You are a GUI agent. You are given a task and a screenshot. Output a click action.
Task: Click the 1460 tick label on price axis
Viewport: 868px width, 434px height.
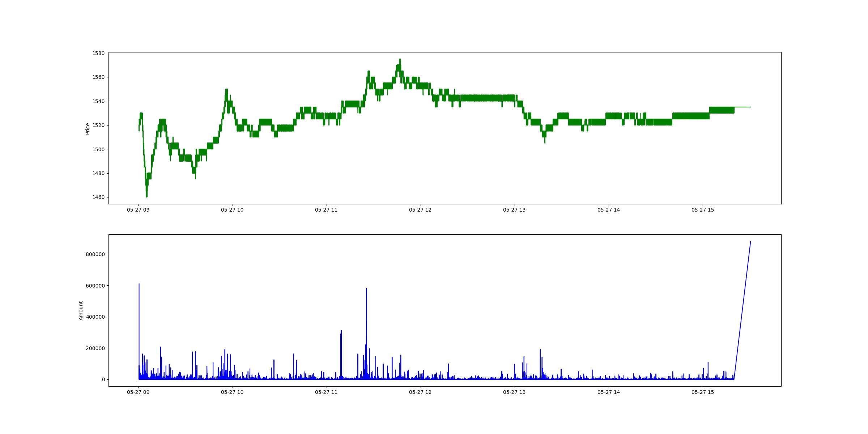coord(98,197)
